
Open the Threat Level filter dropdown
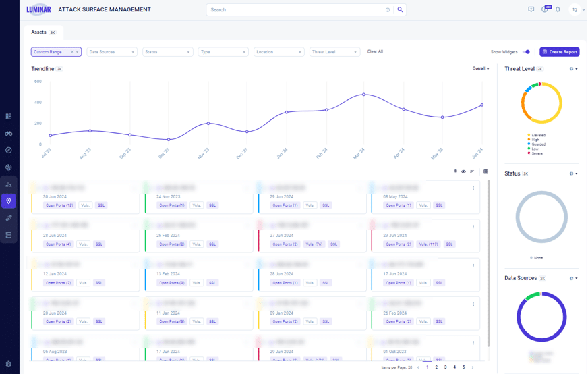tap(335, 52)
